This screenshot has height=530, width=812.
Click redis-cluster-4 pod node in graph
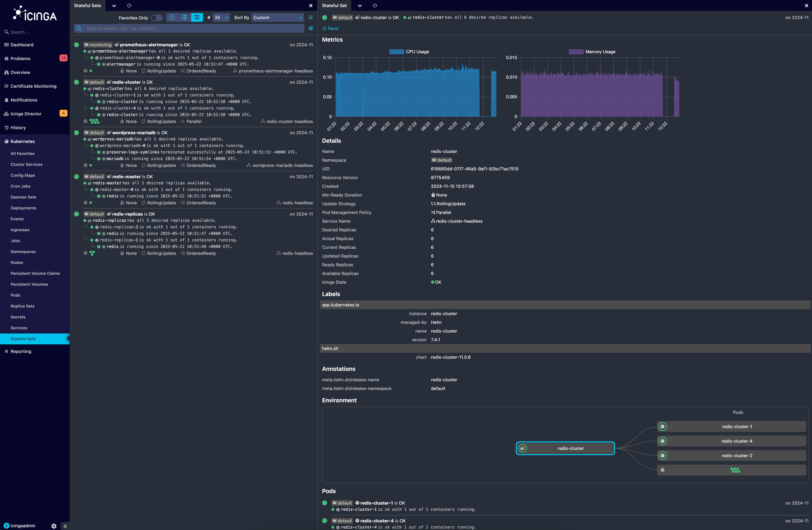click(731, 441)
